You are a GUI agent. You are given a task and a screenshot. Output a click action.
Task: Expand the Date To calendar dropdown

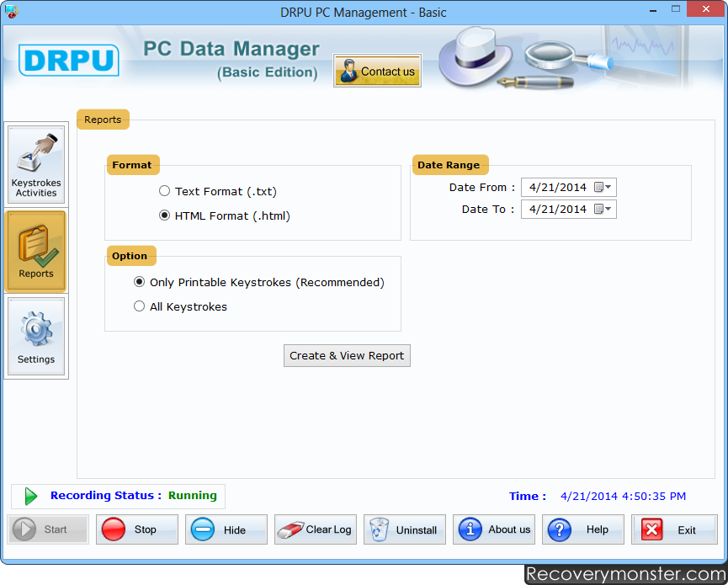point(603,209)
